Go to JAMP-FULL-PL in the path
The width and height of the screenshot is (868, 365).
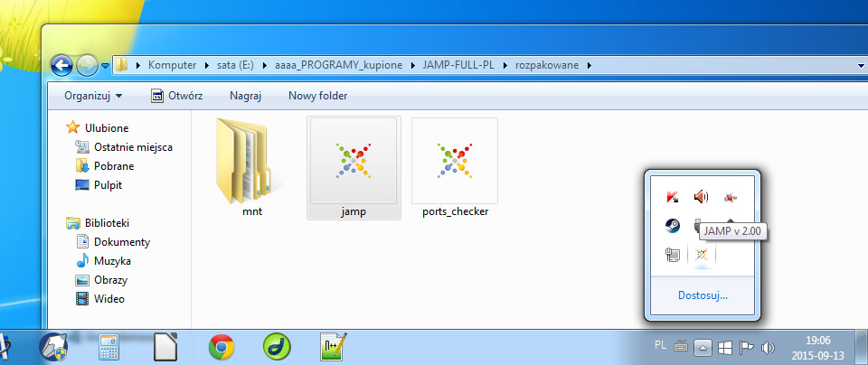[458, 65]
